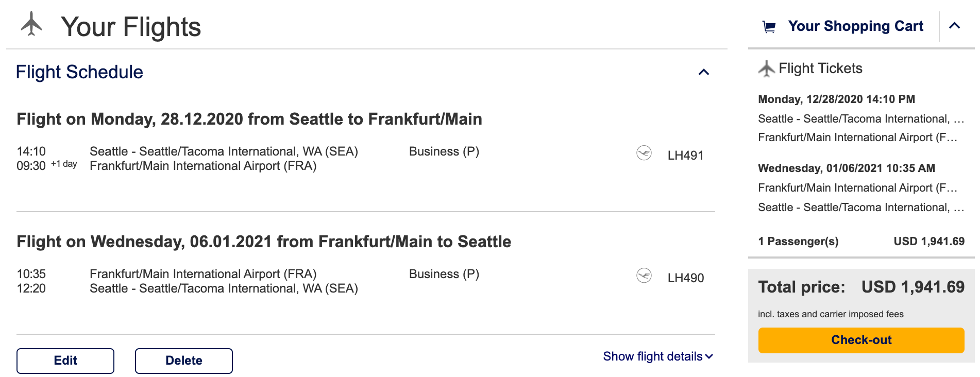Click the shopping cart icon
The image size is (980, 377).
click(x=769, y=27)
